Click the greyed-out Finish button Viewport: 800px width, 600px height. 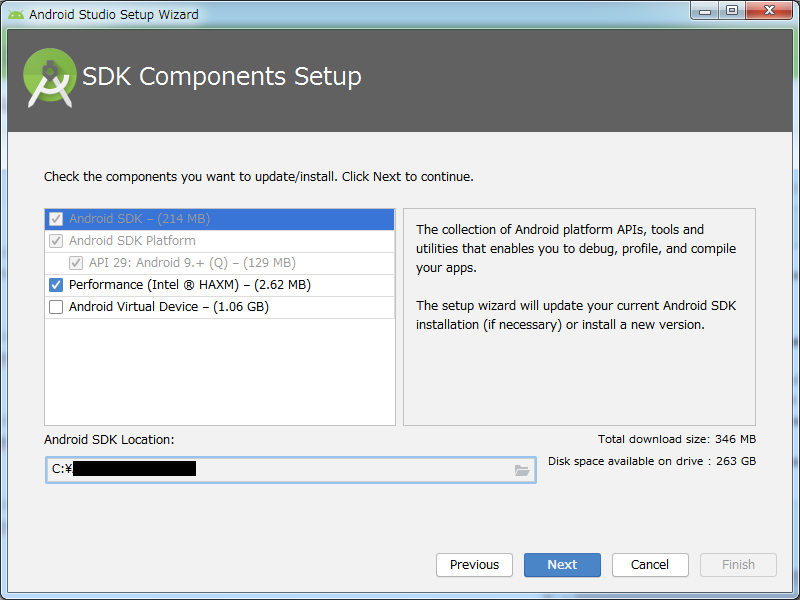point(738,565)
